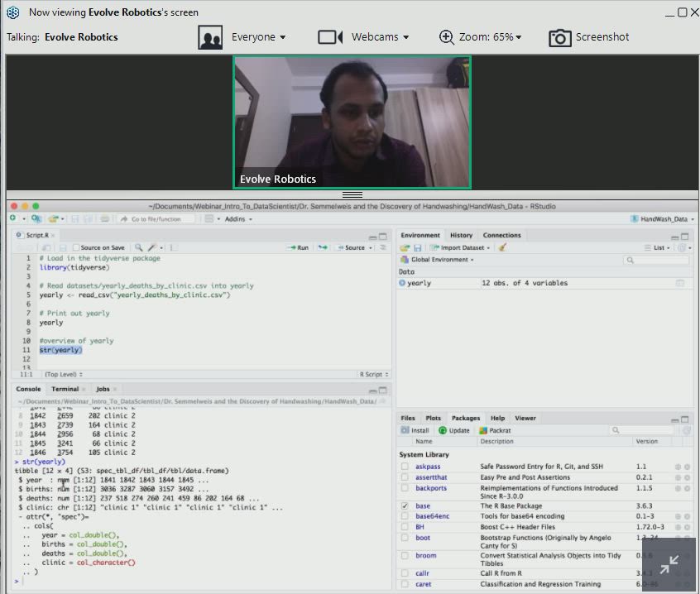Maximize the script editor pane
Screen dimensions: 700x594
(x=383, y=236)
